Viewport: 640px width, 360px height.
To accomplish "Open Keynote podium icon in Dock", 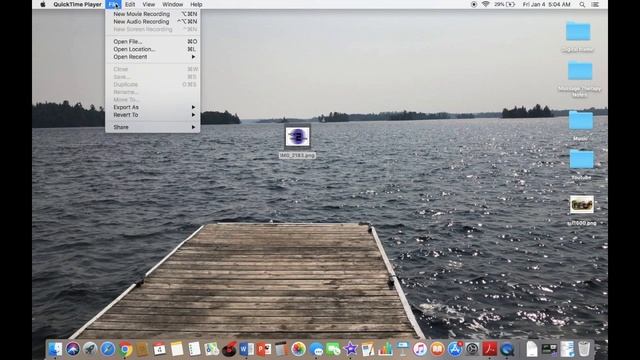I will click(402, 349).
